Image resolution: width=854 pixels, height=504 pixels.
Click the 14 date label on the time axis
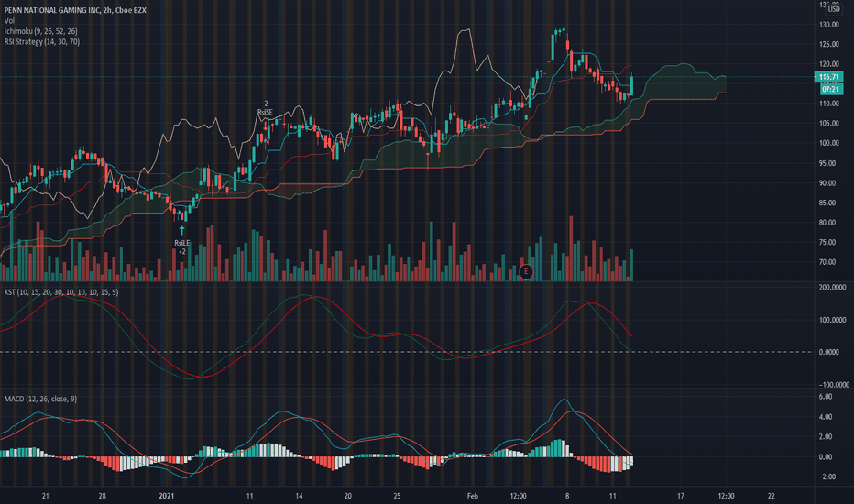(299, 496)
